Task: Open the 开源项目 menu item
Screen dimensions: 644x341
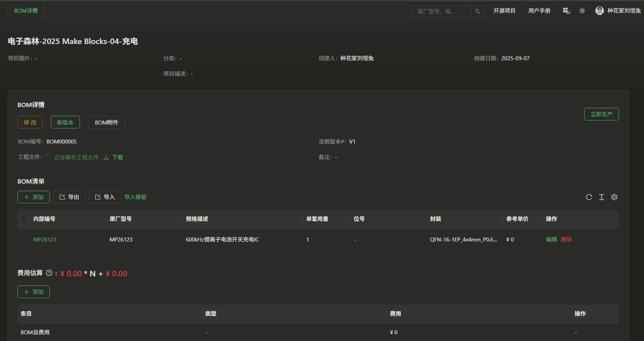Action: pos(504,11)
